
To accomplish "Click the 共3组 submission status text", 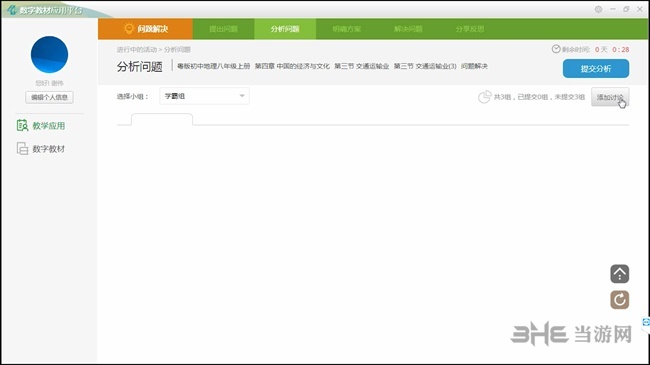I will coord(539,97).
